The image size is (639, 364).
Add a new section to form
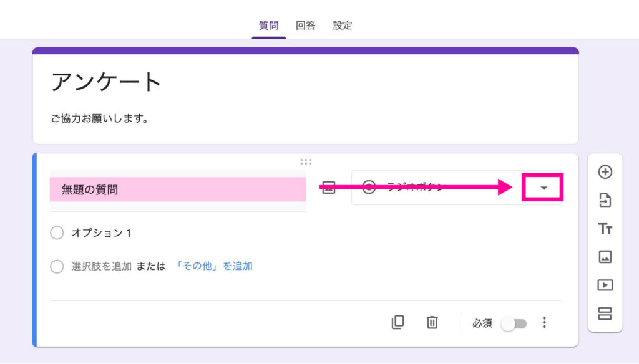pos(605,313)
